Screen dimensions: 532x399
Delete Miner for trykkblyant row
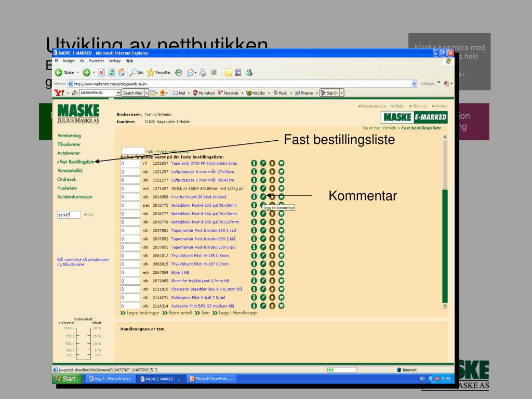272,281
